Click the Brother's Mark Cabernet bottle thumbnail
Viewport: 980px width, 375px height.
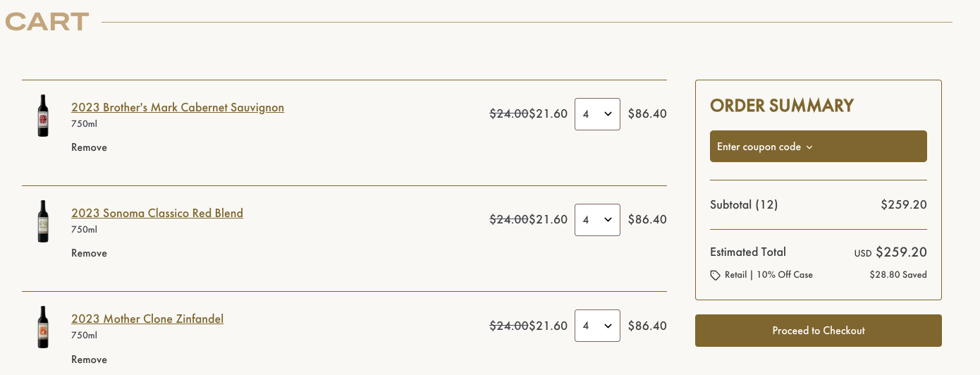(43, 116)
